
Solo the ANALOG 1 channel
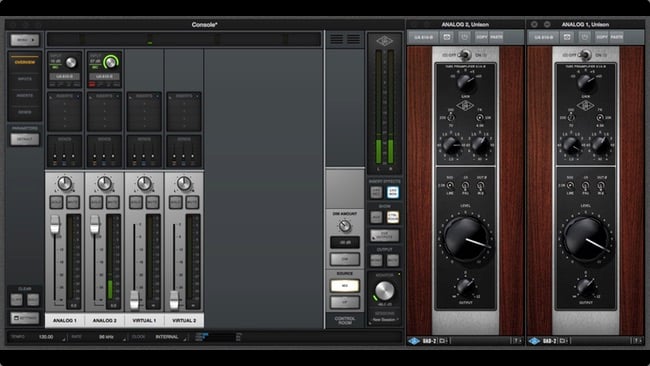coord(56,202)
